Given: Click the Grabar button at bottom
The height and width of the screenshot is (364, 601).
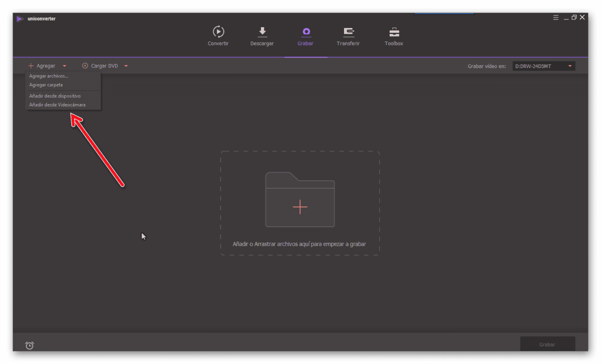Looking at the screenshot, I should point(547,344).
